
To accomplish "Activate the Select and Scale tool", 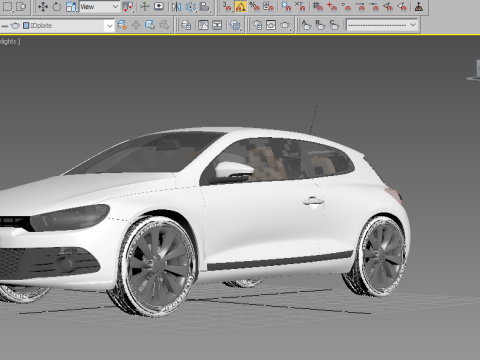I will click(71, 6).
